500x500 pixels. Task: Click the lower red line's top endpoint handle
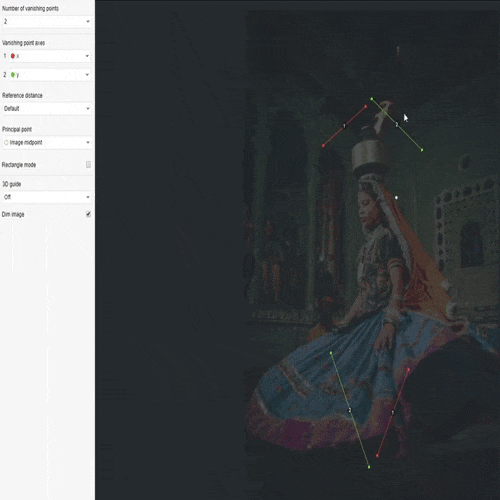pos(409,369)
